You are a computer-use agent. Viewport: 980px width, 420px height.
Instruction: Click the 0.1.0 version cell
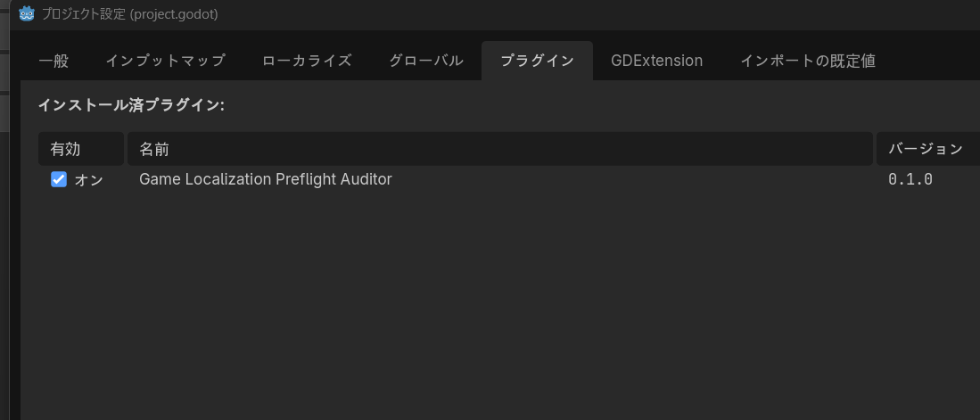click(910, 180)
